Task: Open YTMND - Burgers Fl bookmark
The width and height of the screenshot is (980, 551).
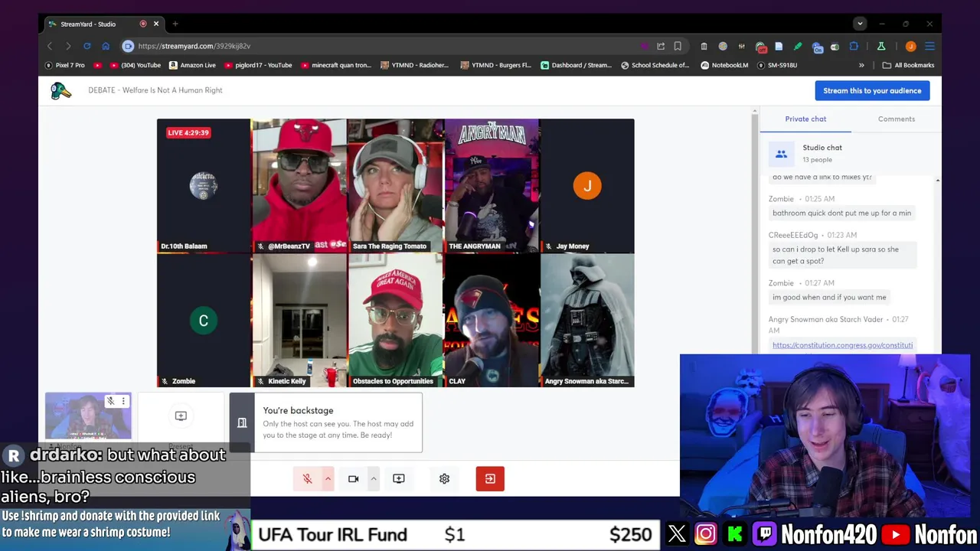Action: pos(496,65)
